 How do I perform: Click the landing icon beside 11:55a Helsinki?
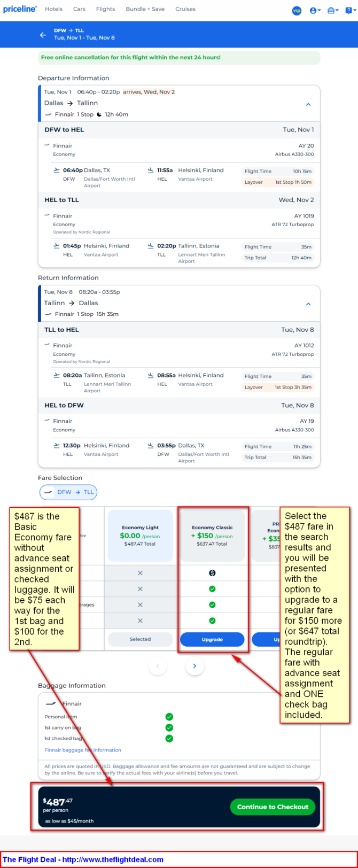[151, 170]
